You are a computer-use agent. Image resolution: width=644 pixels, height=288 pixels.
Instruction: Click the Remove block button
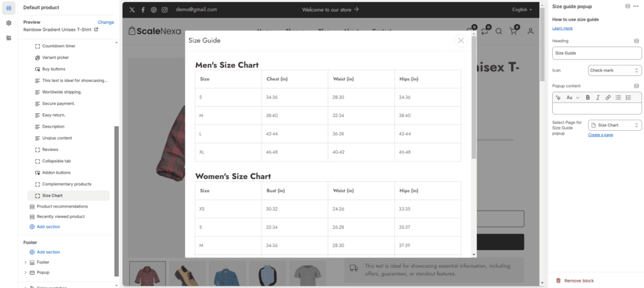[575, 280]
